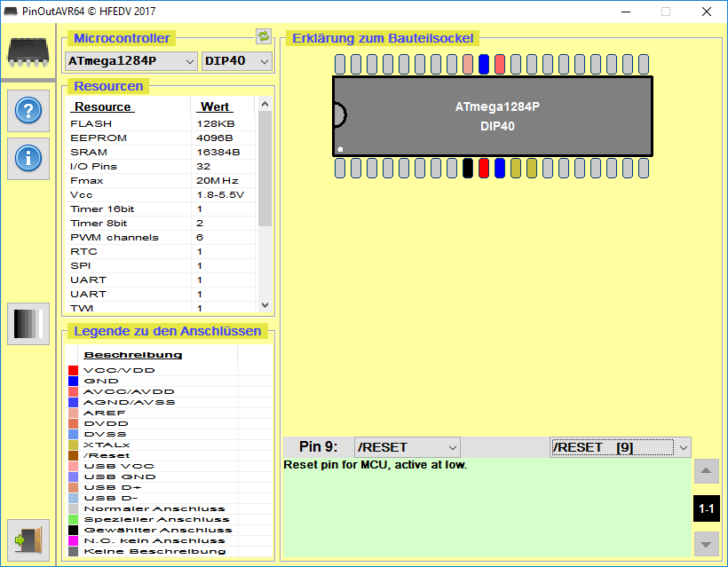Exit the program using the door icon
728x567 pixels.
[28, 539]
